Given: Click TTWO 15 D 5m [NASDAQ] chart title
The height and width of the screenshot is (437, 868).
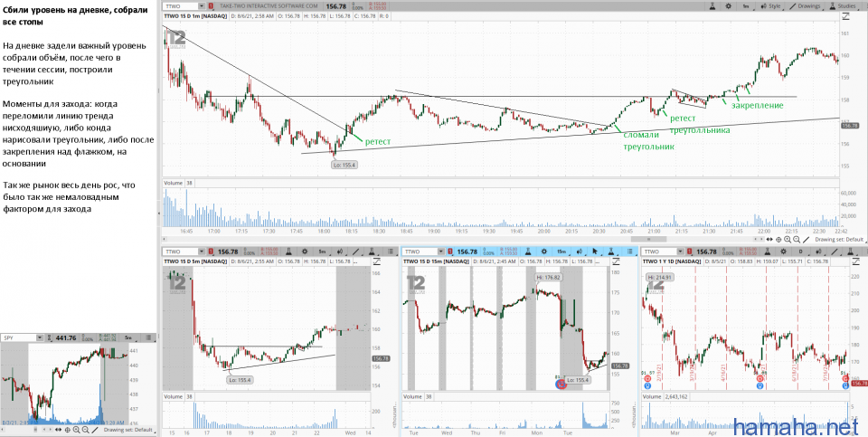Looking at the screenshot, I should [x=193, y=261].
